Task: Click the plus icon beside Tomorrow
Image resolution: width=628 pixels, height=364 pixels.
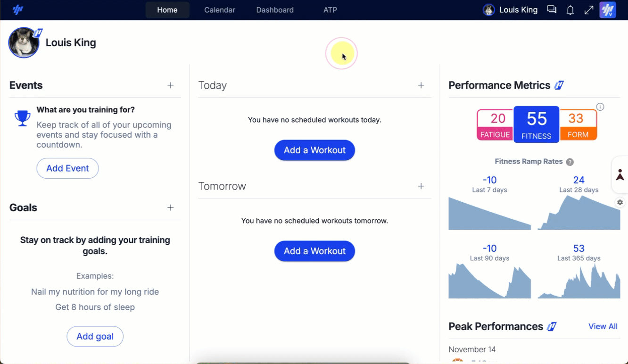Action: [421, 186]
